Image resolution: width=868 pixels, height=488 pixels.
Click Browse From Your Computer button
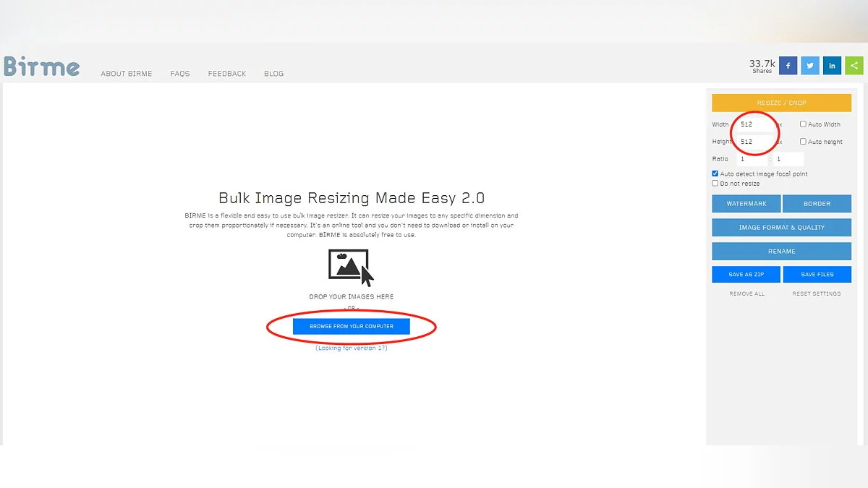pos(352,327)
